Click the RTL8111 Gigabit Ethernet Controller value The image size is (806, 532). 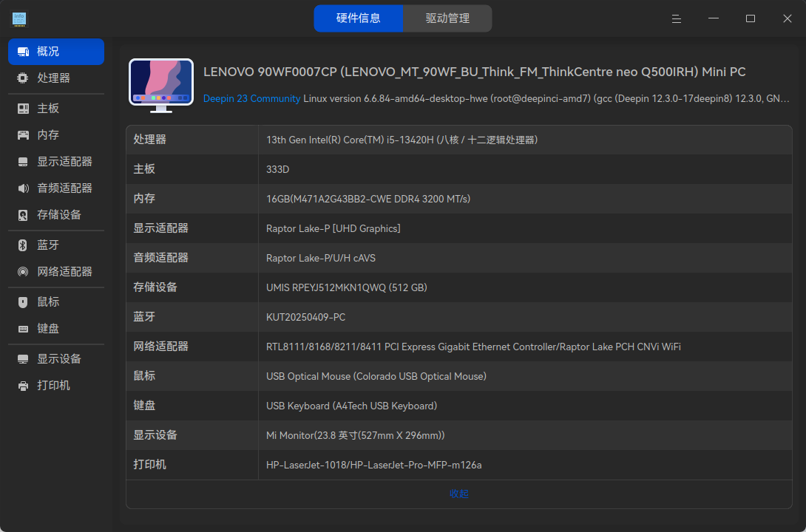click(473, 347)
